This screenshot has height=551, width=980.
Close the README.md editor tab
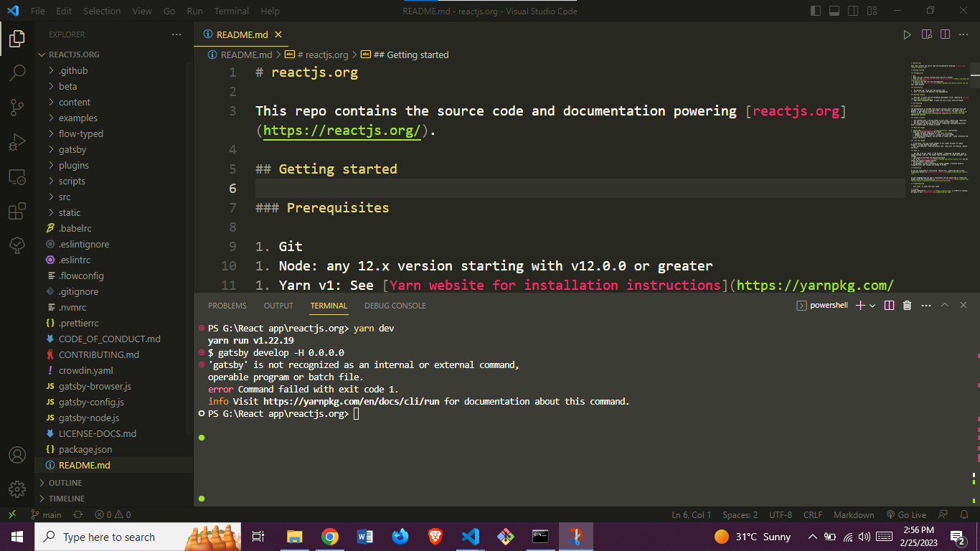[278, 34]
